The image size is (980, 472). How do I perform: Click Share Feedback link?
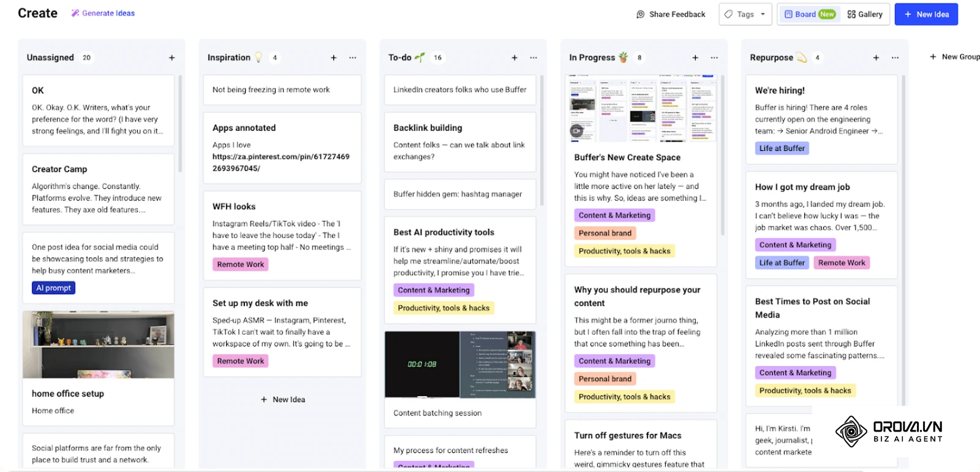point(671,14)
